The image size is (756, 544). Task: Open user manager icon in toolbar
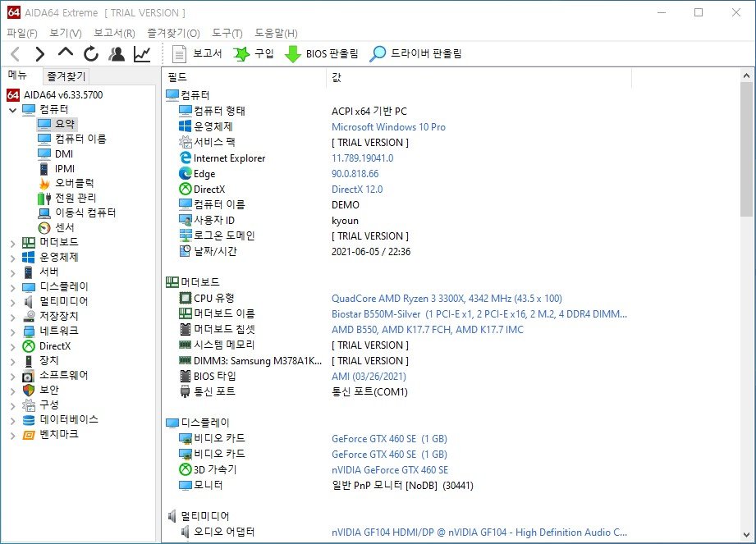point(117,54)
